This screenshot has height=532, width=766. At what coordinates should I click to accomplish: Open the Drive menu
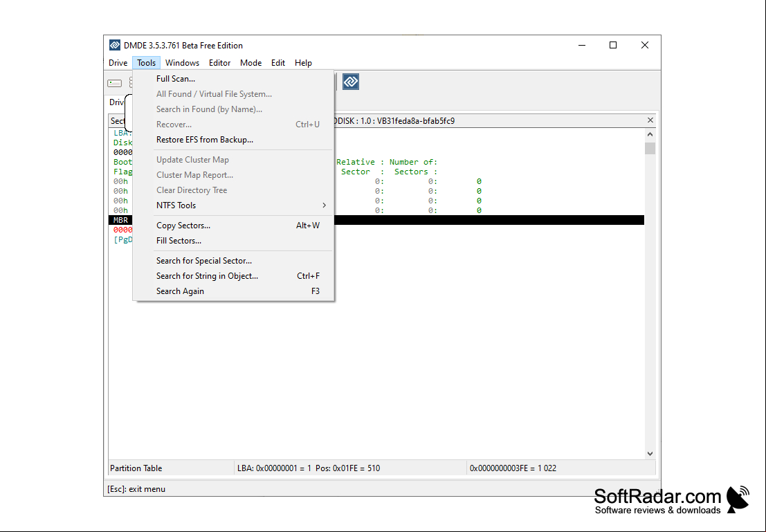118,63
